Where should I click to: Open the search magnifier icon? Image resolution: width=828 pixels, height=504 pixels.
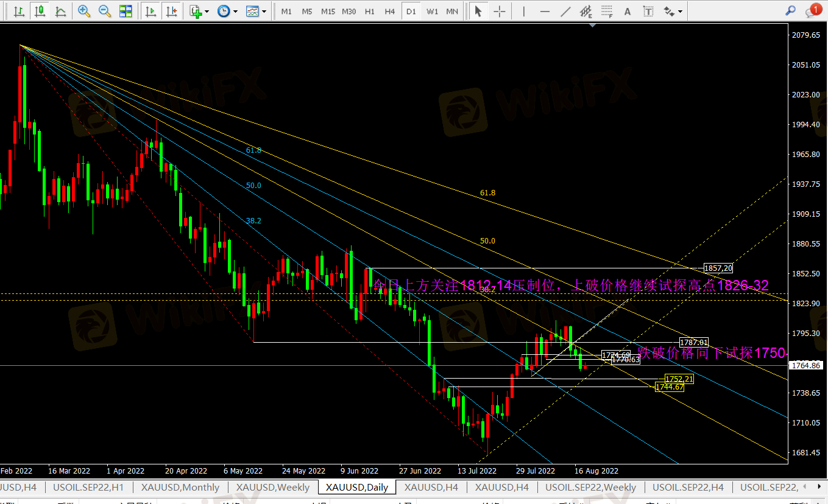(x=790, y=10)
